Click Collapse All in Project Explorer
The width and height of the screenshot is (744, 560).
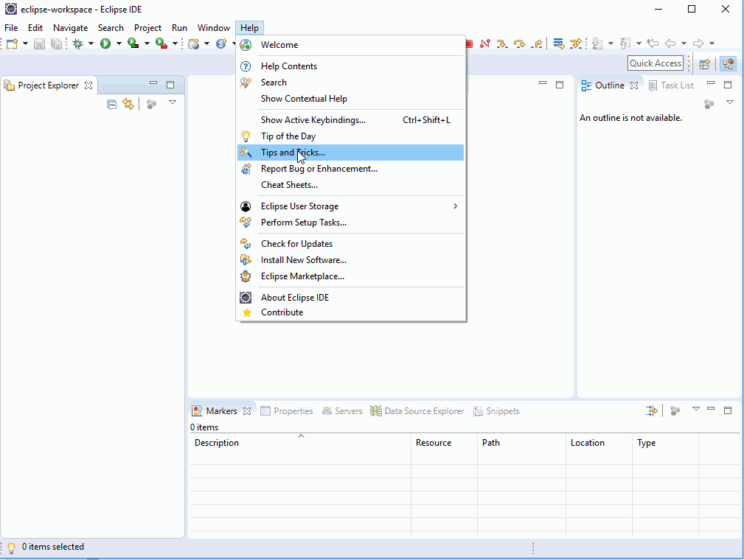click(x=111, y=104)
